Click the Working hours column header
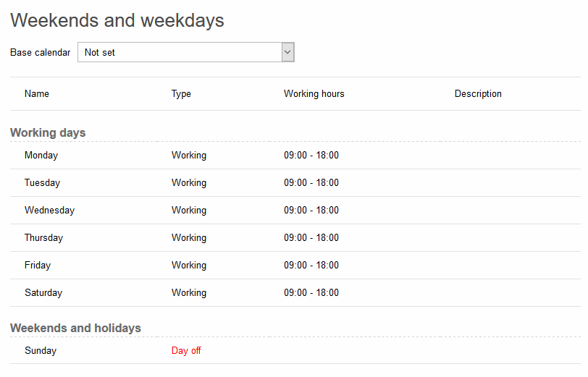 click(x=314, y=93)
